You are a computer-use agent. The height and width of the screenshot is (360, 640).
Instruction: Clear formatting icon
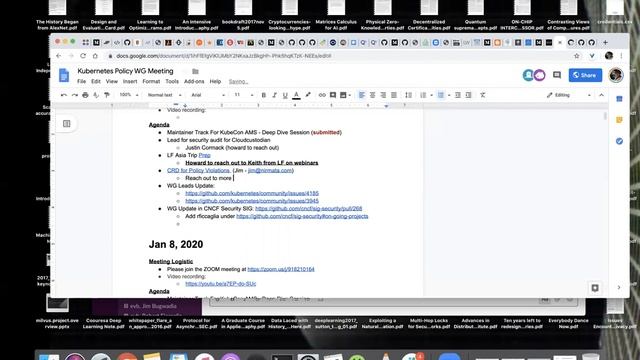click(x=482, y=95)
